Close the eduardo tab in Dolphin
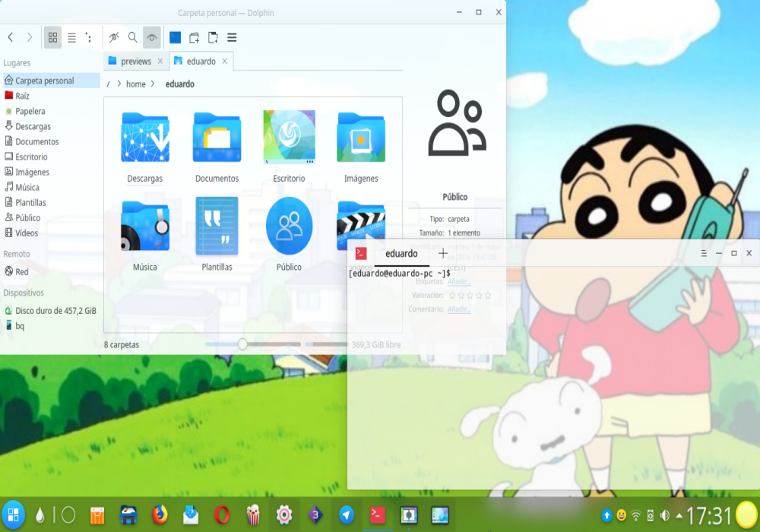Screen dimensions: 760x532 point(224,61)
